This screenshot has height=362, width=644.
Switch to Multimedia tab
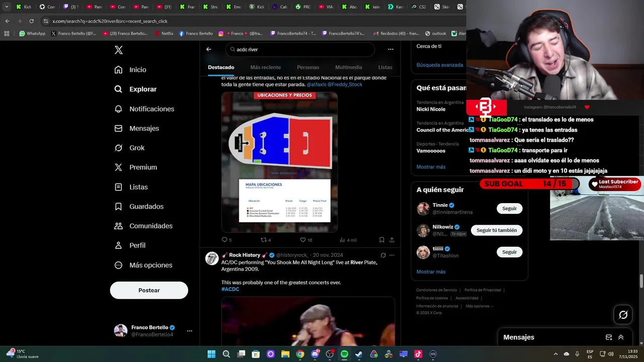pyautogui.click(x=349, y=67)
